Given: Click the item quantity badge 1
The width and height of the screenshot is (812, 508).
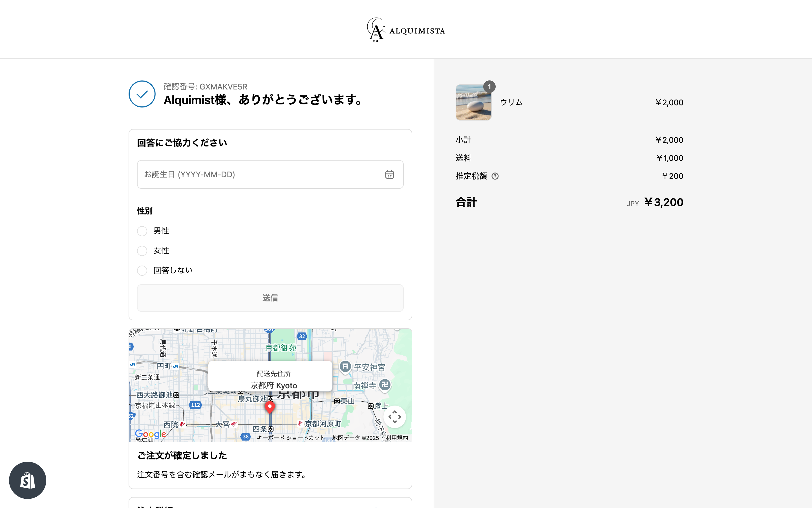Looking at the screenshot, I should click(x=489, y=87).
